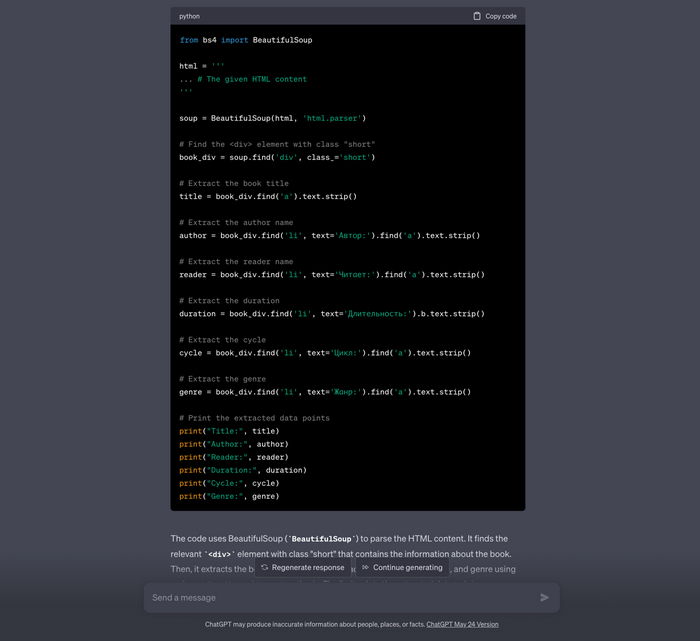The height and width of the screenshot is (641, 700).
Task: Focus the Send a message field
Action: coord(340,597)
